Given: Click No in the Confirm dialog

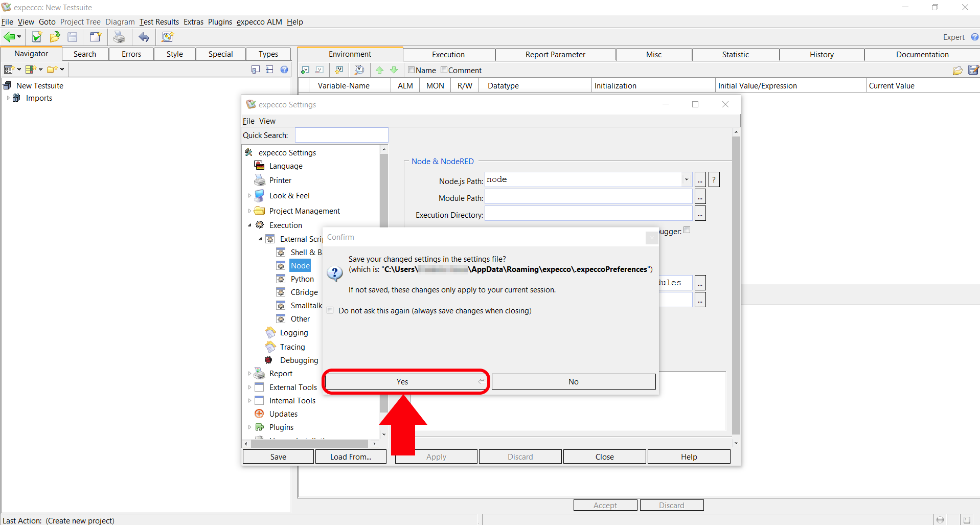Looking at the screenshot, I should point(573,382).
